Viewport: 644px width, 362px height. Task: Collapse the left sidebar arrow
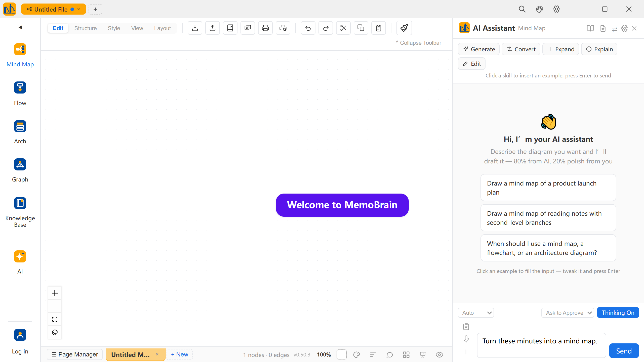click(20, 27)
